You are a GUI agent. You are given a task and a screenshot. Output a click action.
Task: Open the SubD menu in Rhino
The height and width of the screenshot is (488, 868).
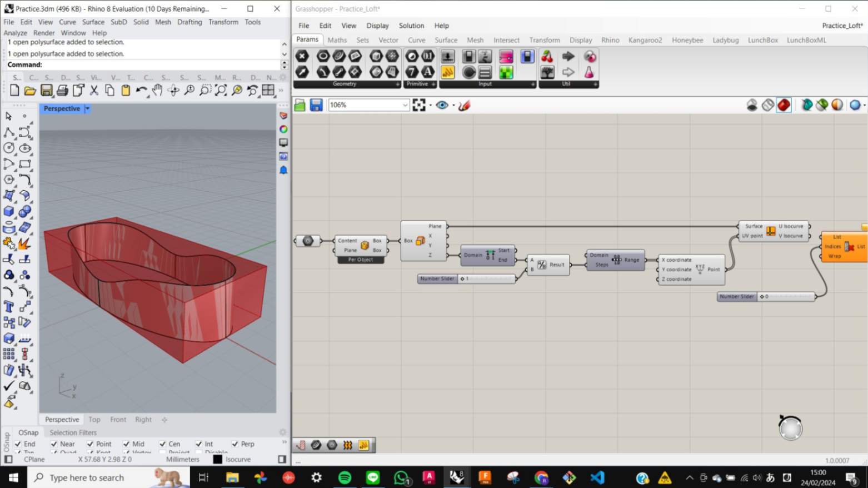(118, 22)
